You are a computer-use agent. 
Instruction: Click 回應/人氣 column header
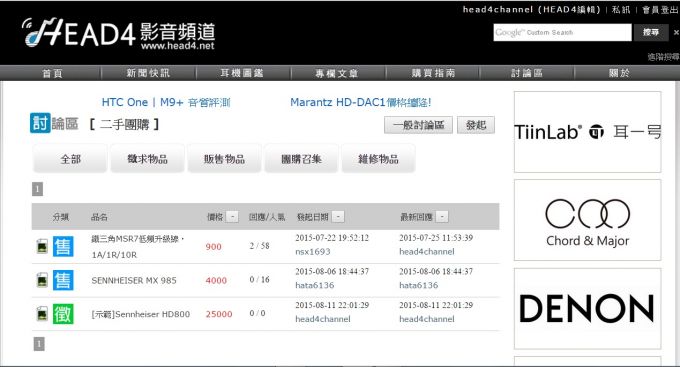click(267, 217)
